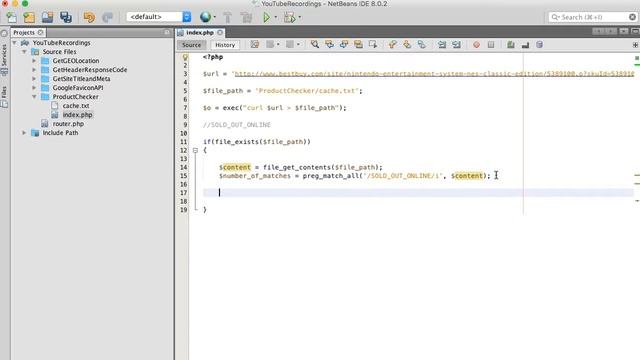Click the globe browser icon
Image resolution: width=640 pixels, height=360 pixels.
(205, 17)
